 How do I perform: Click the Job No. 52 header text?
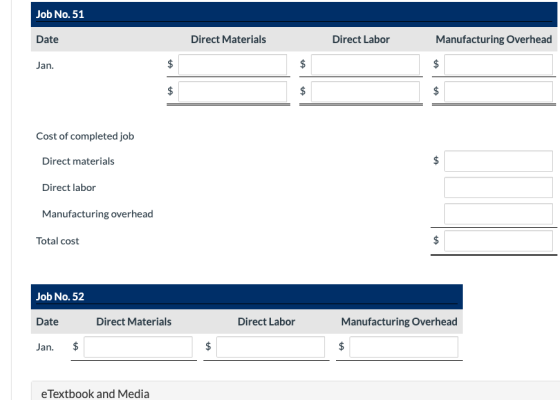(60, 296)
